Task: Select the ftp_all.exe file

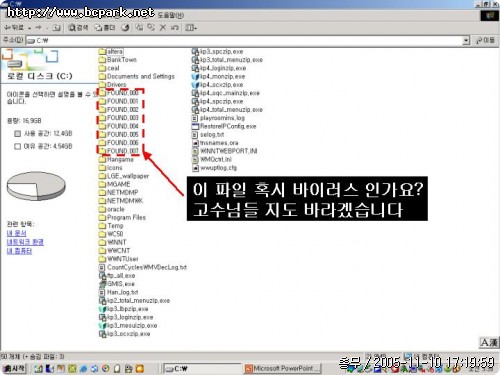Action: (x=117, y=275)
